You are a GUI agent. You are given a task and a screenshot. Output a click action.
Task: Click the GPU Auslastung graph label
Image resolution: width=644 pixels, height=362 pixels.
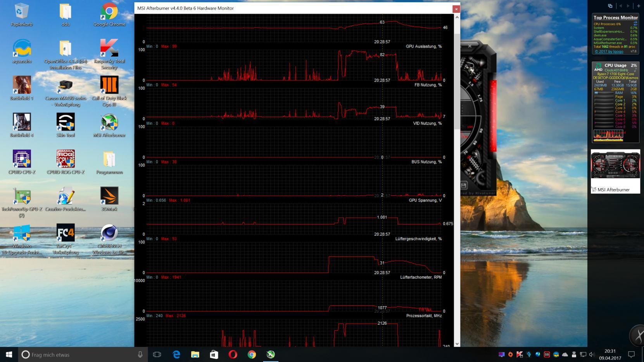click(x=424, y=46)
